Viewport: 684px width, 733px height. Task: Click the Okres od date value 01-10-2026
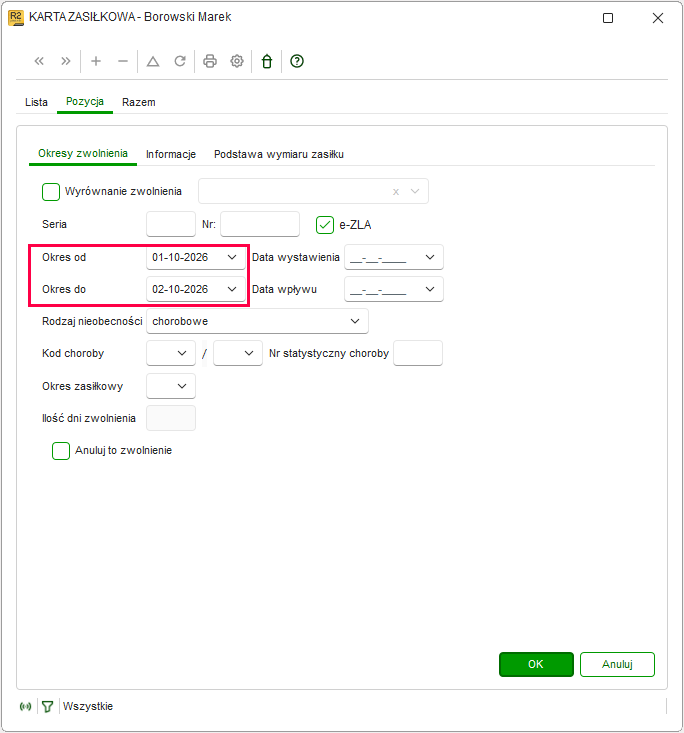180,257
